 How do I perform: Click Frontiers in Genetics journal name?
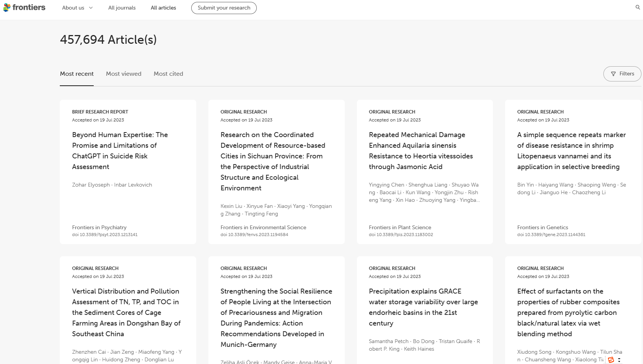[542, 227]
